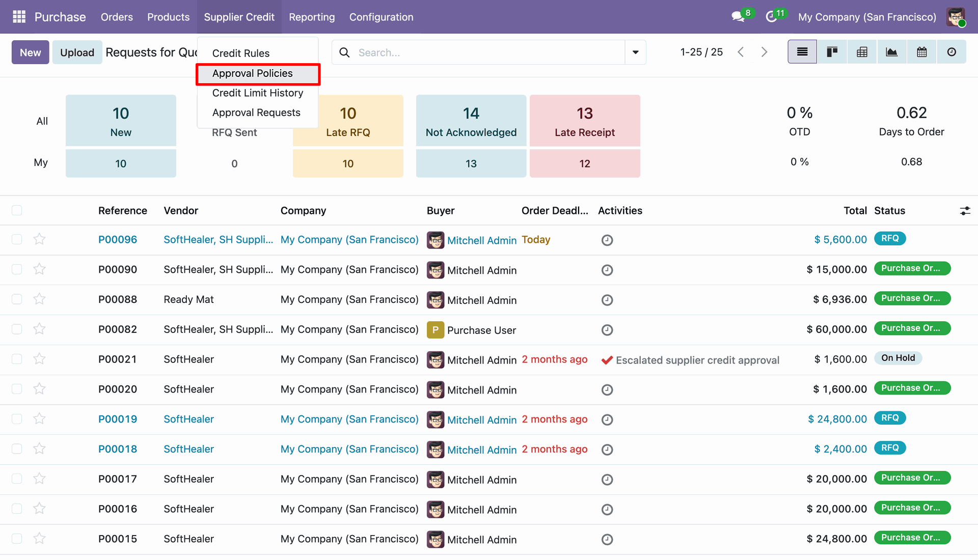Switch to kanban view
The height and width of the screenshot is (560, 978).
point(832,52)
